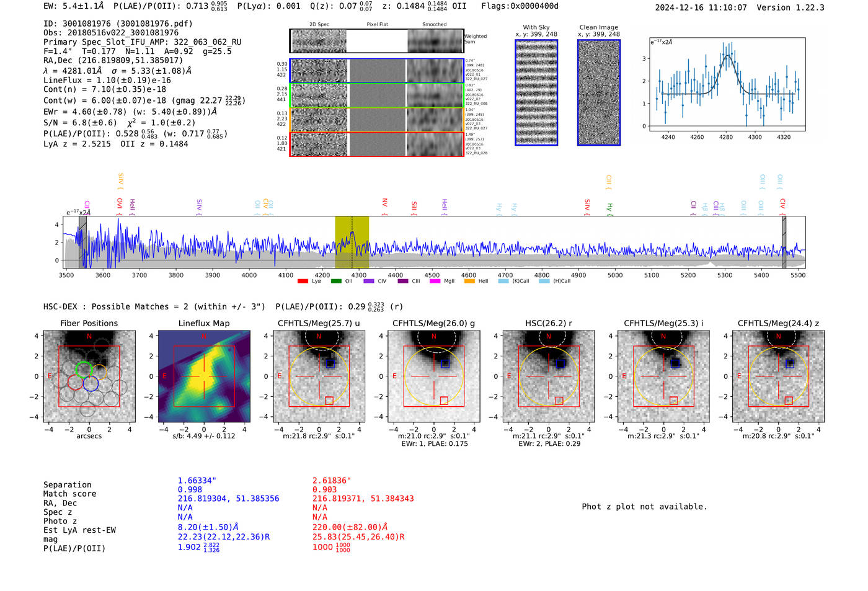Click the blue match square in u-band cutout

pyautogui.click(x=330, y=363)
